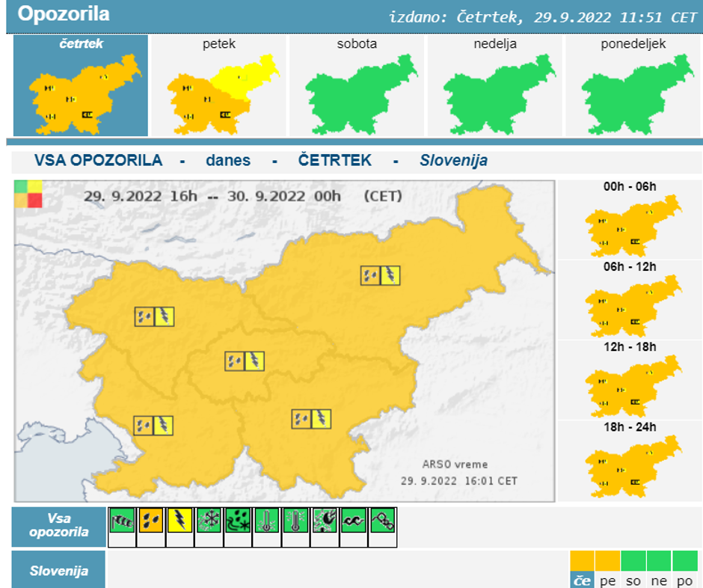Select the low temperature warning icon

(265, 524)
